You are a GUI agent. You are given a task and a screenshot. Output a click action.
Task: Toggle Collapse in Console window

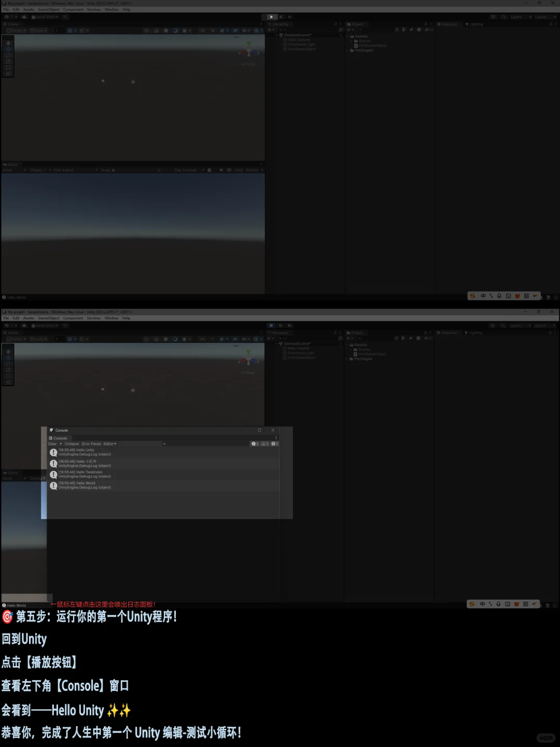72,444
